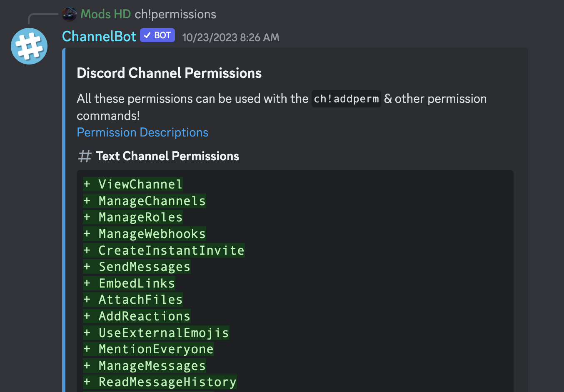This screenshot has width=564, height=392.
Task: Click the CreateInstantInvite permission line
Action: 164,251
